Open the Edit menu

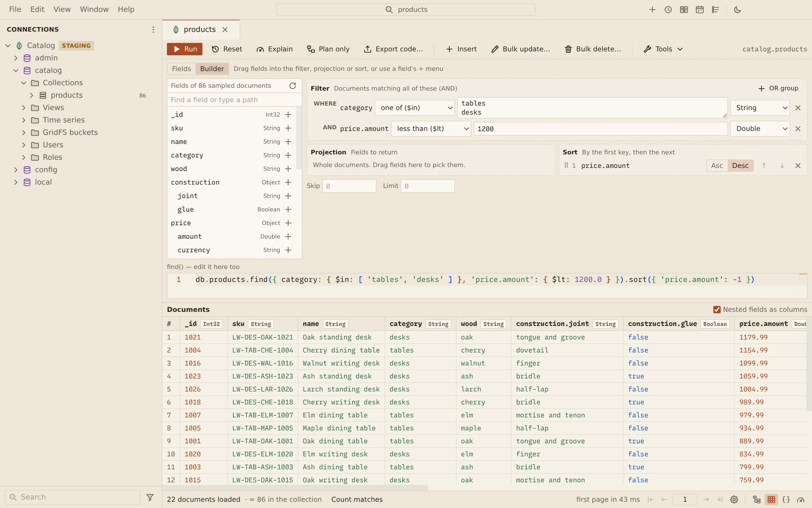37,9
